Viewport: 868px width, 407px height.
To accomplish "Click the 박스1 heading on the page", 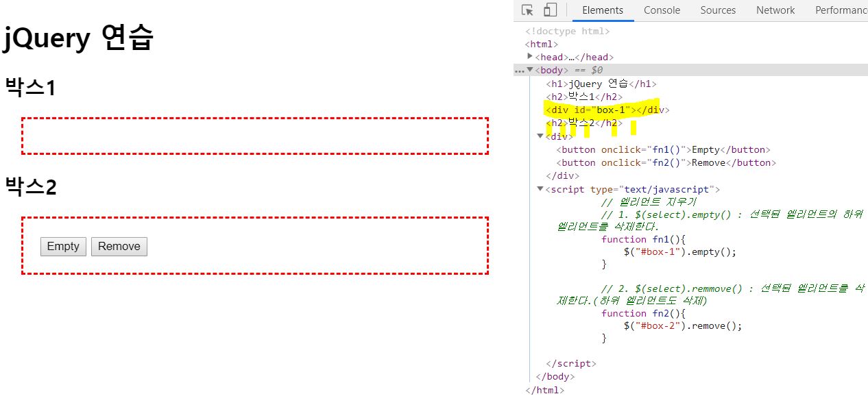I will (x=30, y=88).
